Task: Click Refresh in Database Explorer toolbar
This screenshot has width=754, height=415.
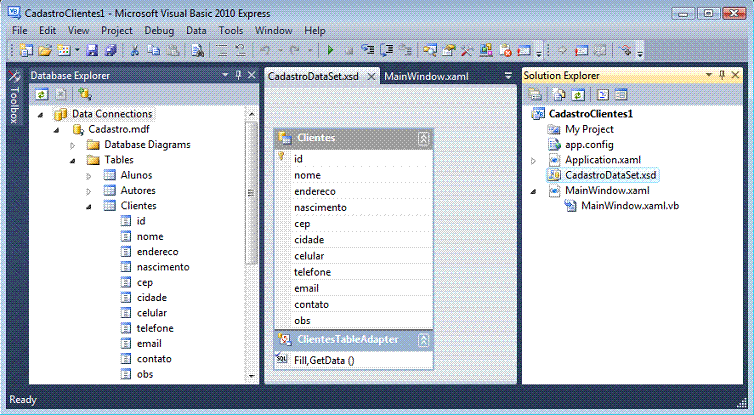Action: coord(42,94)
